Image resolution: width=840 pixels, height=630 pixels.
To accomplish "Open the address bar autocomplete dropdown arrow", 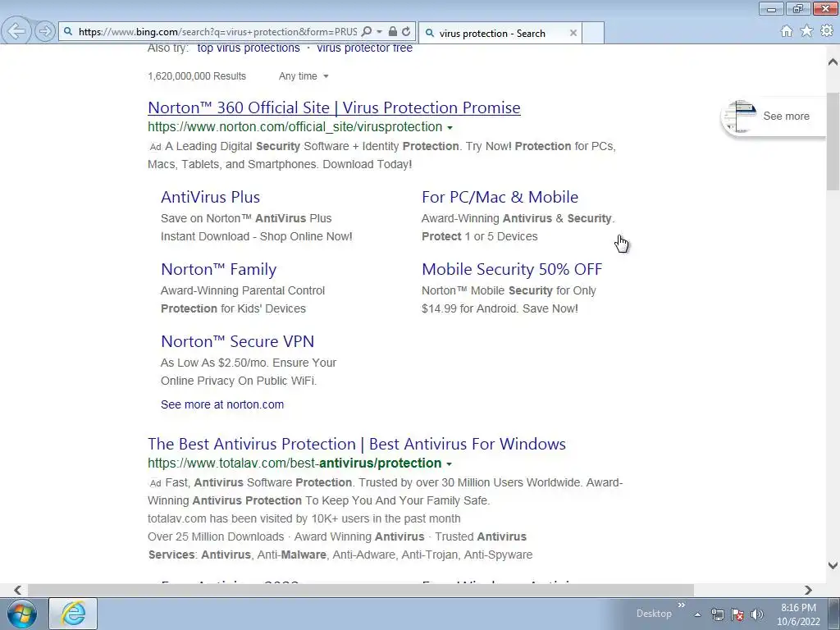I will [x=379, y=32].
